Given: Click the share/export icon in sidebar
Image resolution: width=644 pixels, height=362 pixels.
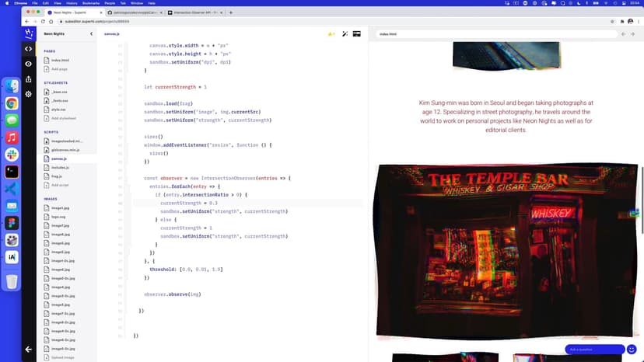Looking at the screenshot, I should pos(29,78).
